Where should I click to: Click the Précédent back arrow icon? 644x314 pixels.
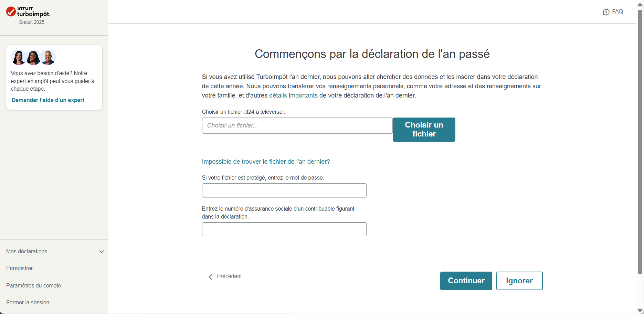pyautogui.click(x=210, y=277)
